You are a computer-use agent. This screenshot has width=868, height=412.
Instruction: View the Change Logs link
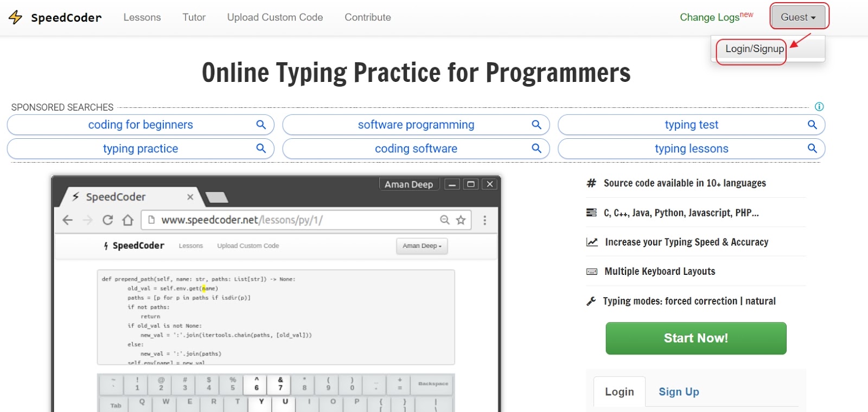tap(717, 17)
